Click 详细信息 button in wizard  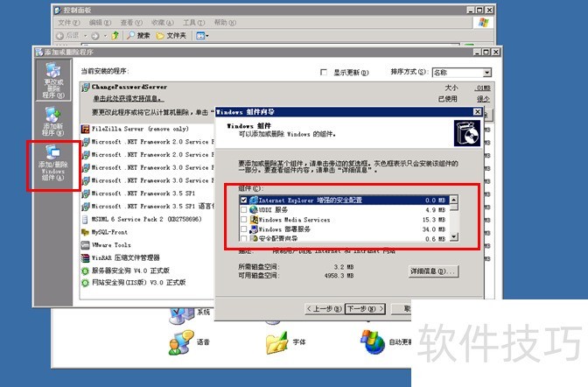[433, 271]
